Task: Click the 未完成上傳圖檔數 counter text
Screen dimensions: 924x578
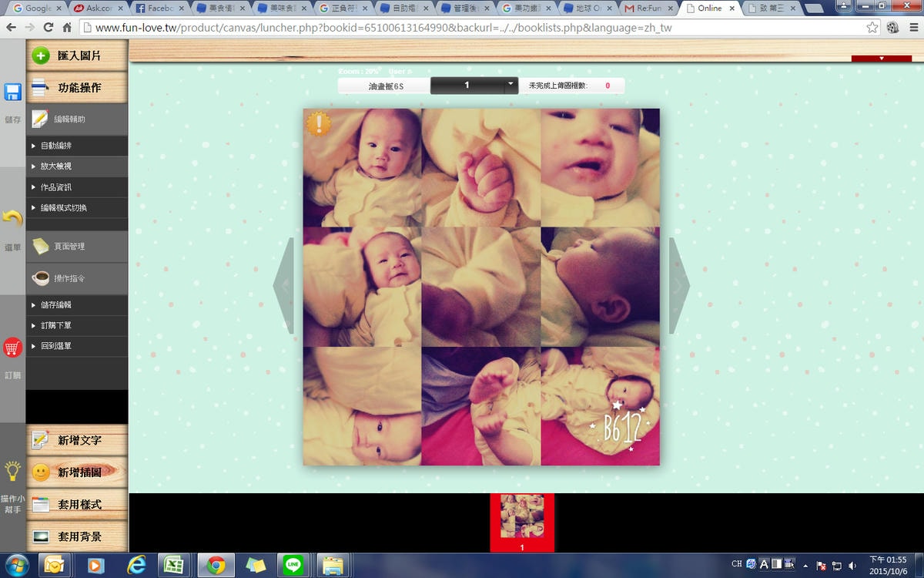Action: (x=557, y=86)
